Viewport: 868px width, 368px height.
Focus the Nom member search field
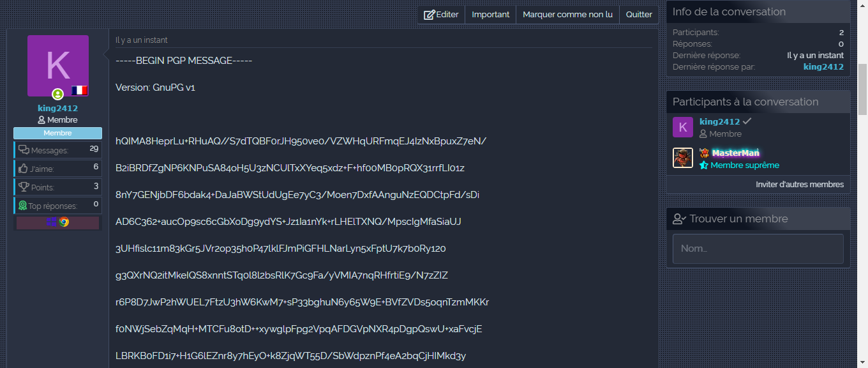[x=758, y=249]
